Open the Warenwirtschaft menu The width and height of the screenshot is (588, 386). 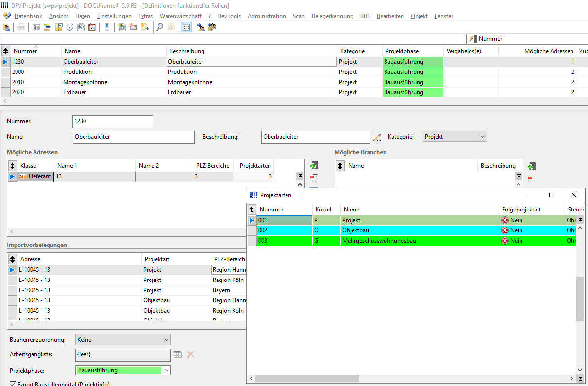(x=181, y=16)
